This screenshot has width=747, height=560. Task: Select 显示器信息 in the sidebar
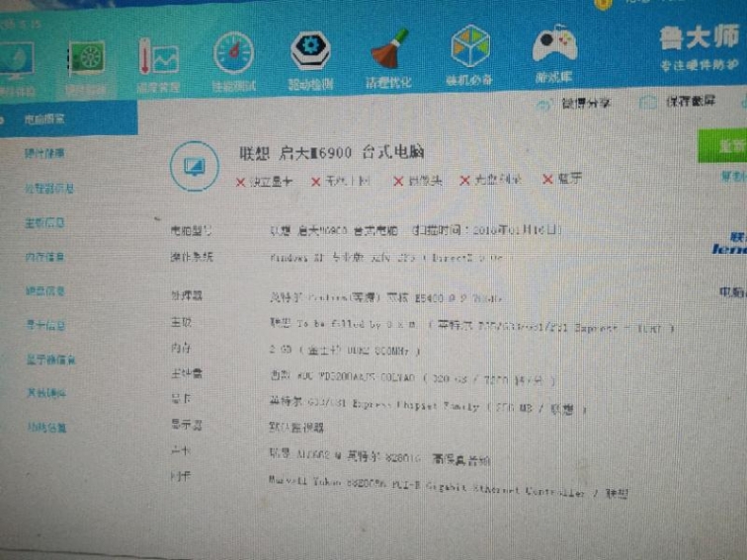click(x=51, y=360)
